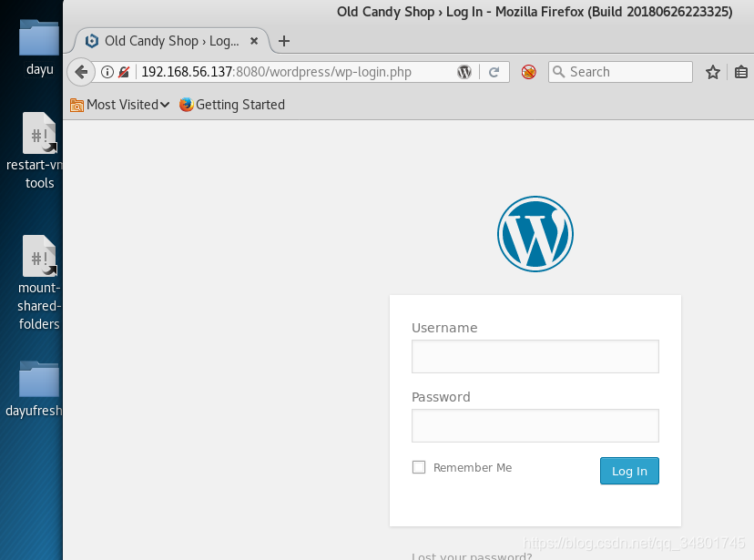This screenshot has height=560, width=754.
Task: Expand the Most Visited bookmarks dropdown
Action: pyautogui.click(x=165, y=105)
